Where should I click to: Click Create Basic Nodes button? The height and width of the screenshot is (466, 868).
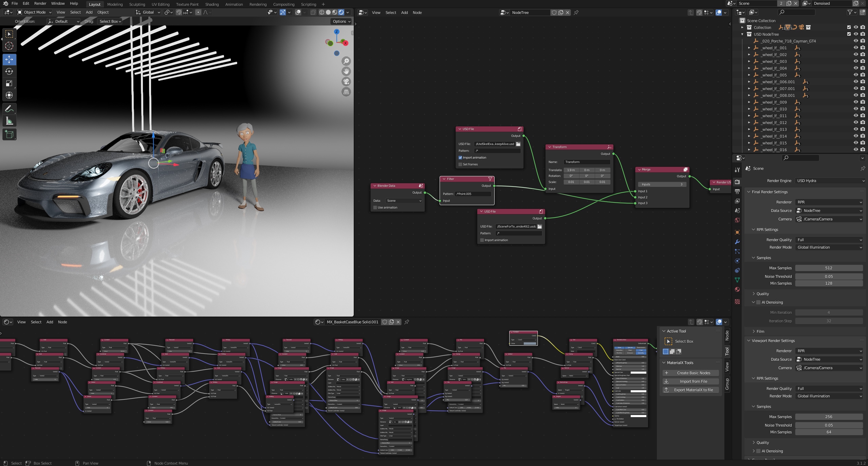(x=690, y=373)
